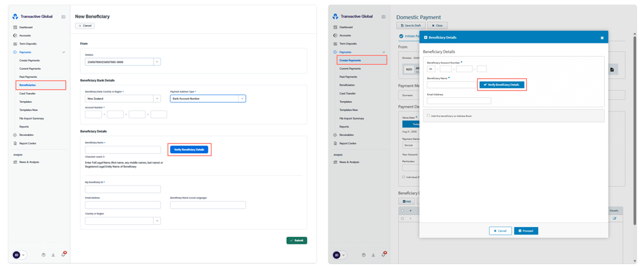644x267 pixels.
Task: Click the Proceed button in dialog
Action: [x=526, y=231]
